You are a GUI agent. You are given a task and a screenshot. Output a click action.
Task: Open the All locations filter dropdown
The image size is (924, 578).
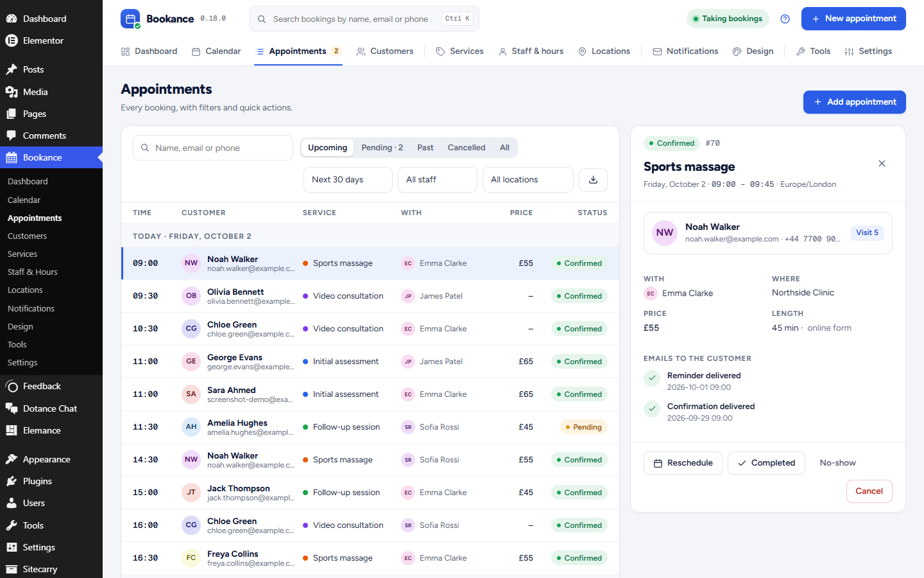pyautogui.click(x=527, y=180)
